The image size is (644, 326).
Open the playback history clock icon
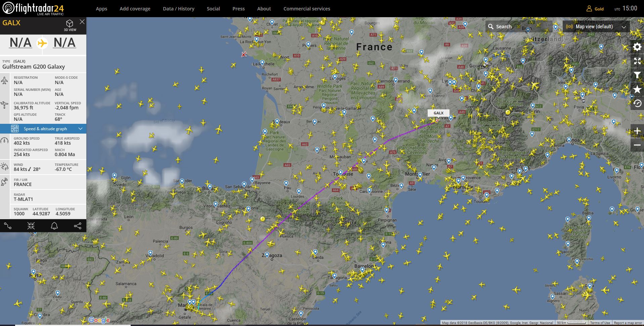pyautogui.click(x=637, y=103)
